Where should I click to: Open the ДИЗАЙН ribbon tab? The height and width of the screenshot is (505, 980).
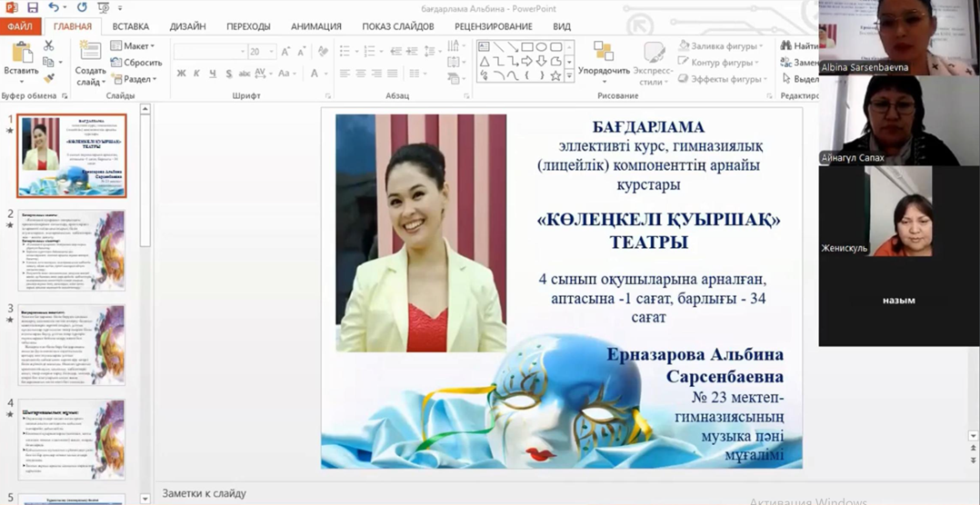click(187, 26)
